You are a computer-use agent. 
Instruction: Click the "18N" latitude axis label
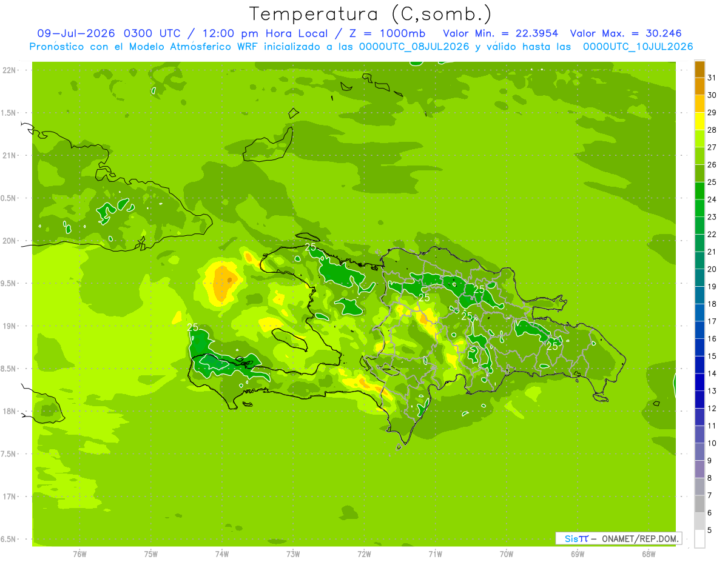9,411
